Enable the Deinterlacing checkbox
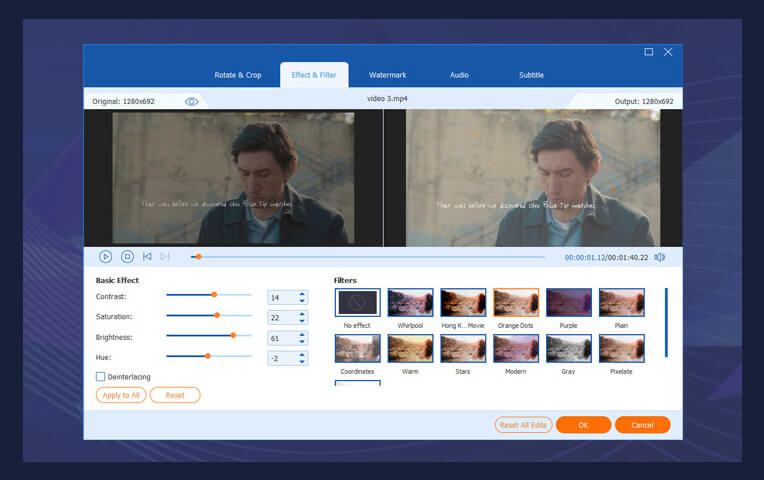Viewport: 764px width, 480px height. (x=101, y=377)
